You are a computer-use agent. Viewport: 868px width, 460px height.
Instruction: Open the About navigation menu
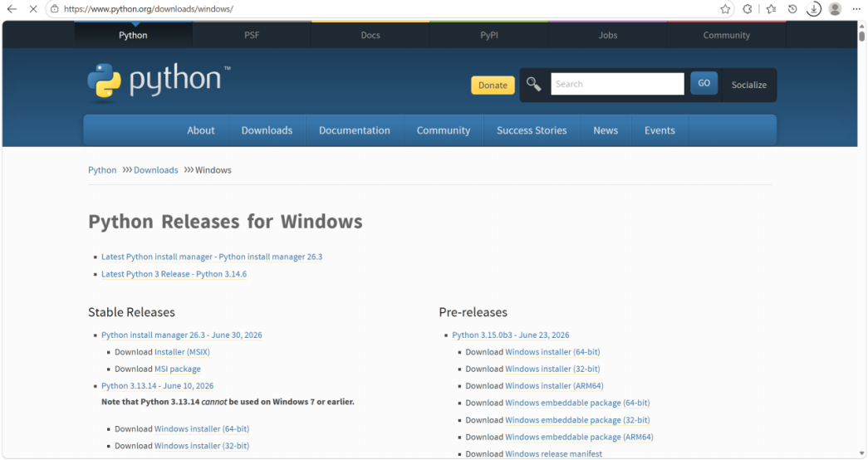pos(200,130)
